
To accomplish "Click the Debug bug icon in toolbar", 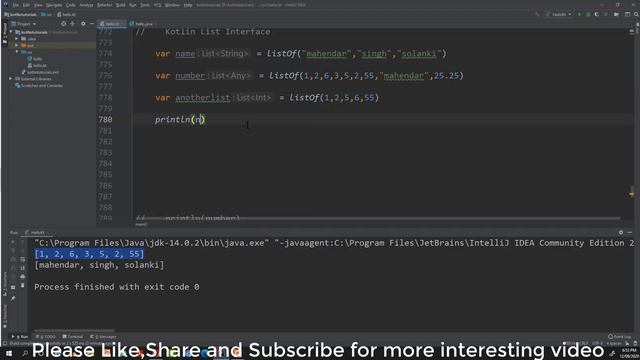I will (588, 14).
